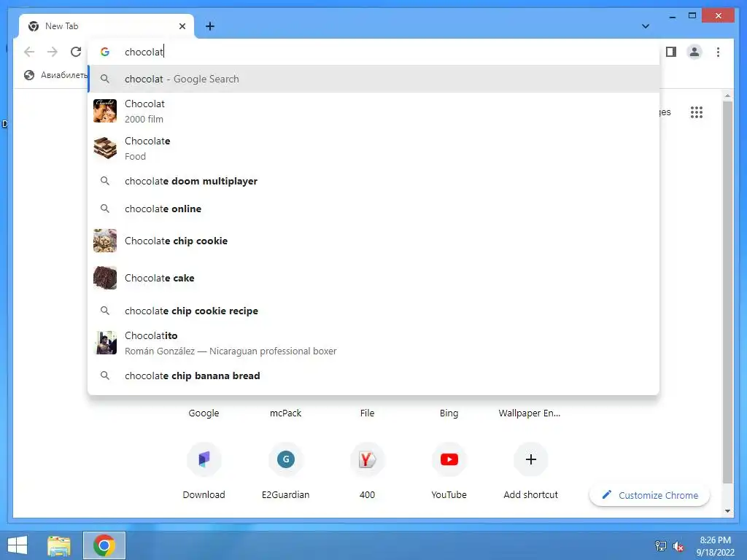Choose Chocolatito boxer suggestion
This screenshot has height=560, width=747.
pos(373,343)
